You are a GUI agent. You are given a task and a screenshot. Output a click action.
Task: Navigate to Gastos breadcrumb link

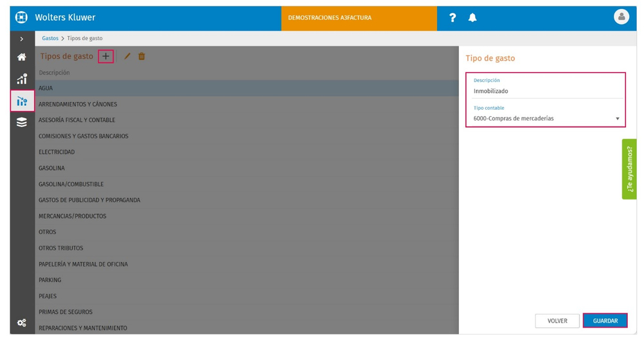pos(50,38)
